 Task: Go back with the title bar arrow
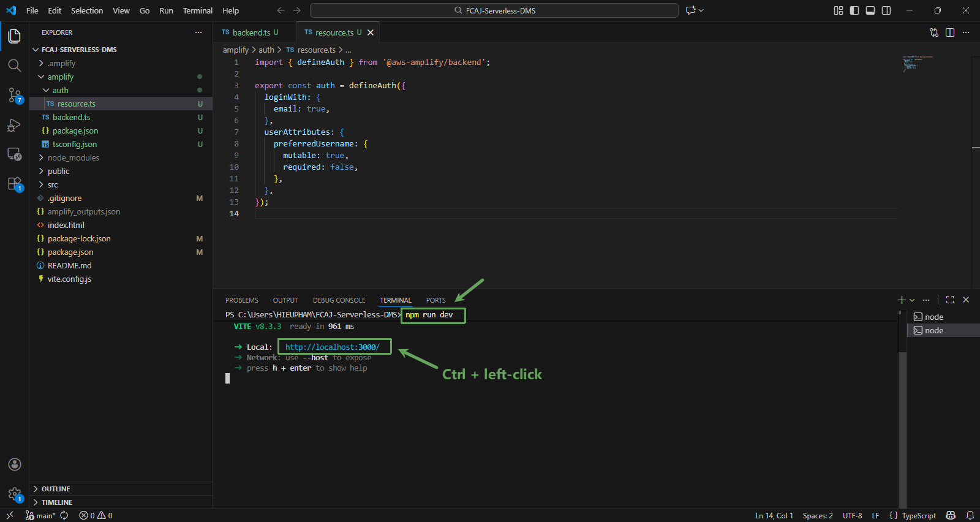click(281, 10)
